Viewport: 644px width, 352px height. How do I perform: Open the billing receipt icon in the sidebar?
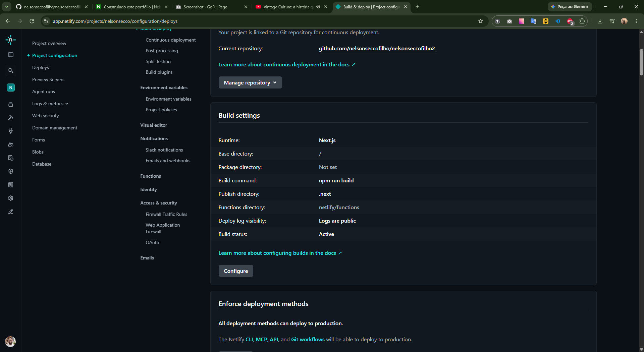[x=11, y=185]
